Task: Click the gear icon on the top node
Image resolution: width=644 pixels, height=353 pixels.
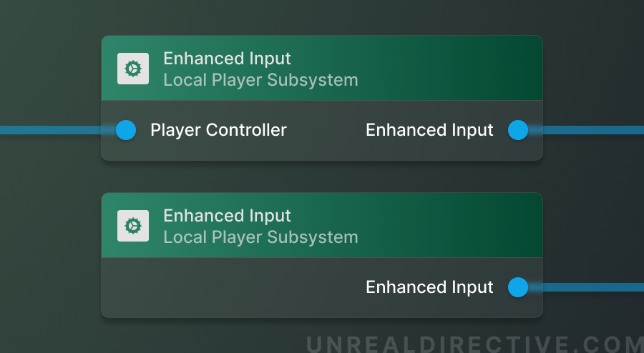Action: click(x=133, y=69)
